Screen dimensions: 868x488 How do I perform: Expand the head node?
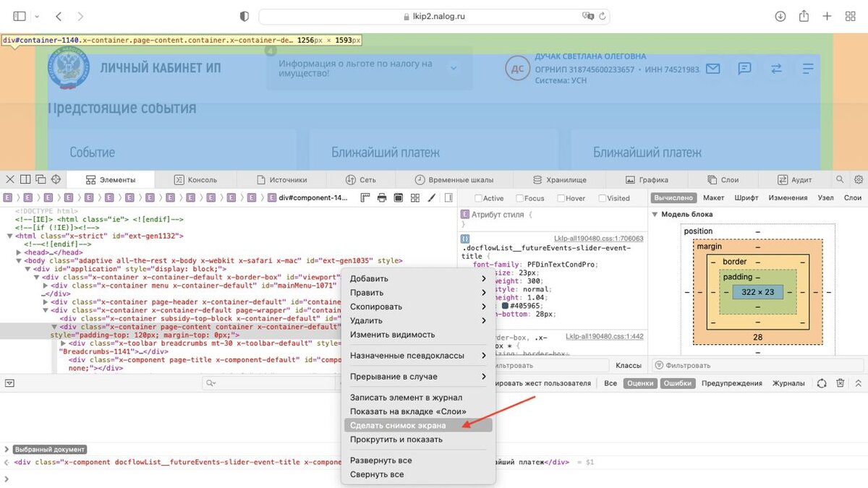[19, 252]
